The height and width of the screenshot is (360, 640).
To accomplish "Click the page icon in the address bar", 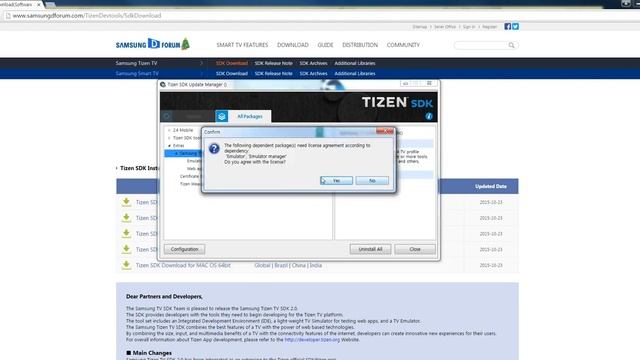I will coord(8,16).
